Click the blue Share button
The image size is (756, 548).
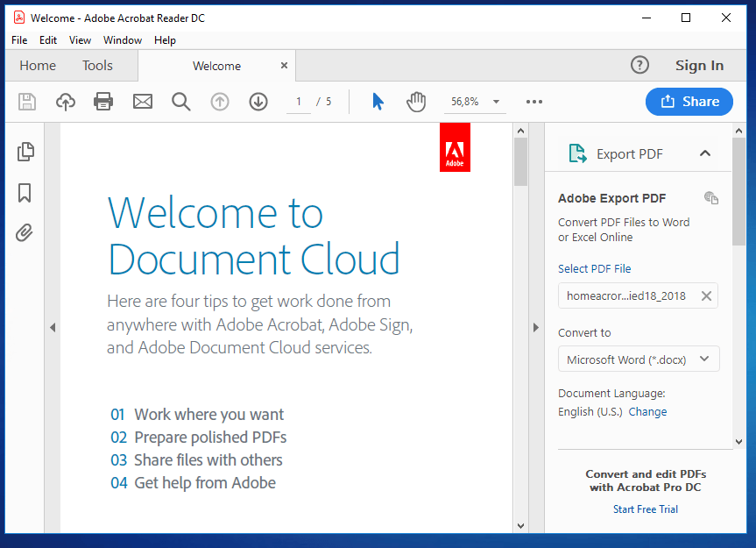[689, 102]
